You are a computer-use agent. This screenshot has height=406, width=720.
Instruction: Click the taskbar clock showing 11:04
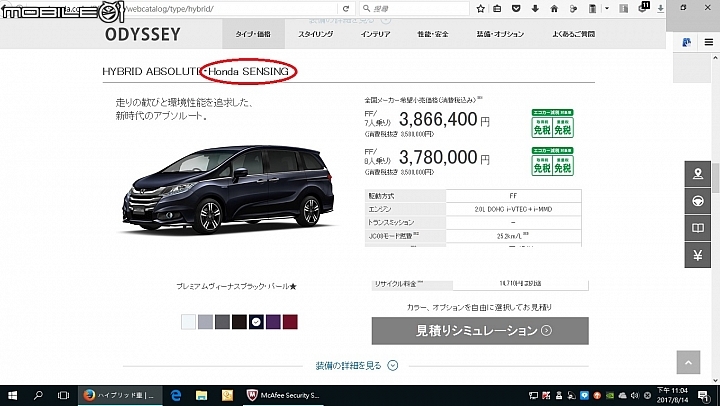[672, 395]
